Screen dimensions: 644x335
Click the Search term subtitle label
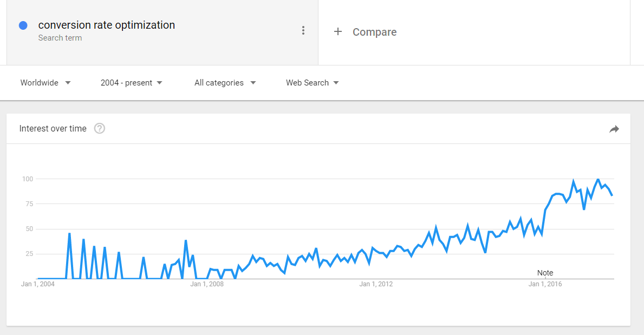click(x=60, y=38)
